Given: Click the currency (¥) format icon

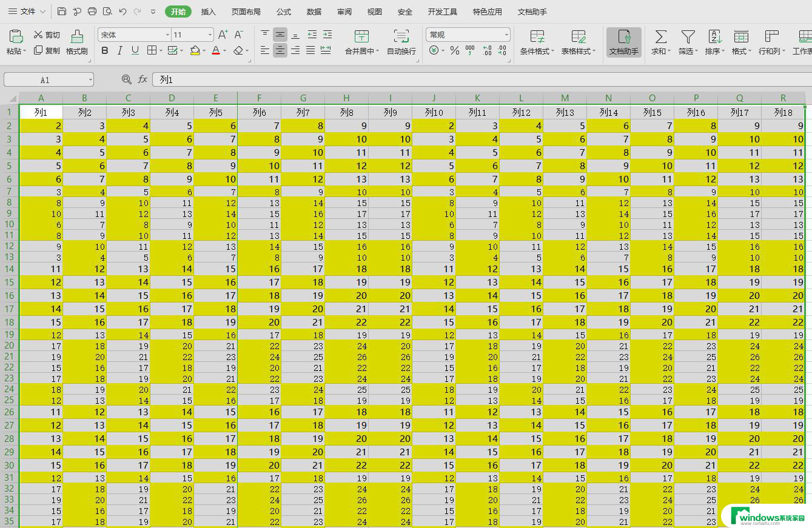Looking at the screenshot, I should [x=434, y=50].
